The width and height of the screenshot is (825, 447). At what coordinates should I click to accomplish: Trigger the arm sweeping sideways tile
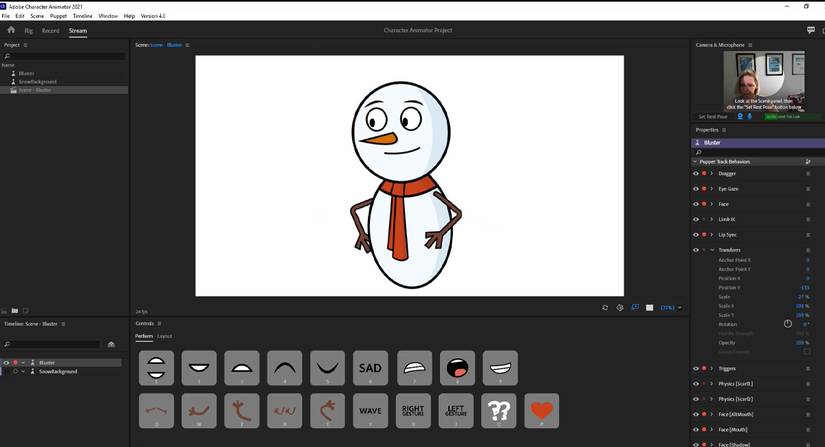tap(199, 411)
